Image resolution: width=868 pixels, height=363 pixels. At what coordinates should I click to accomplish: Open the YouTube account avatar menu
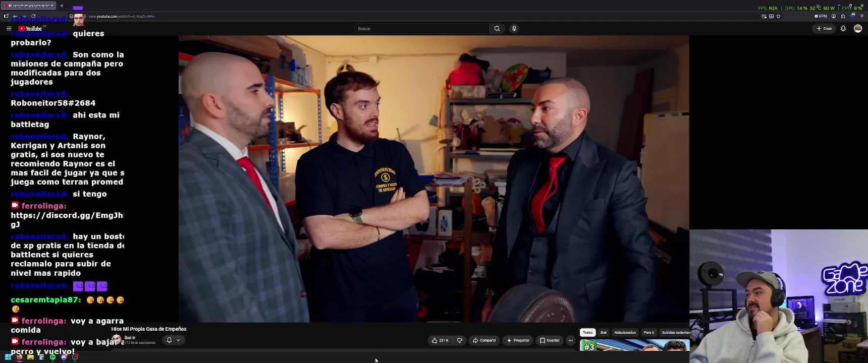coord(858,29)
